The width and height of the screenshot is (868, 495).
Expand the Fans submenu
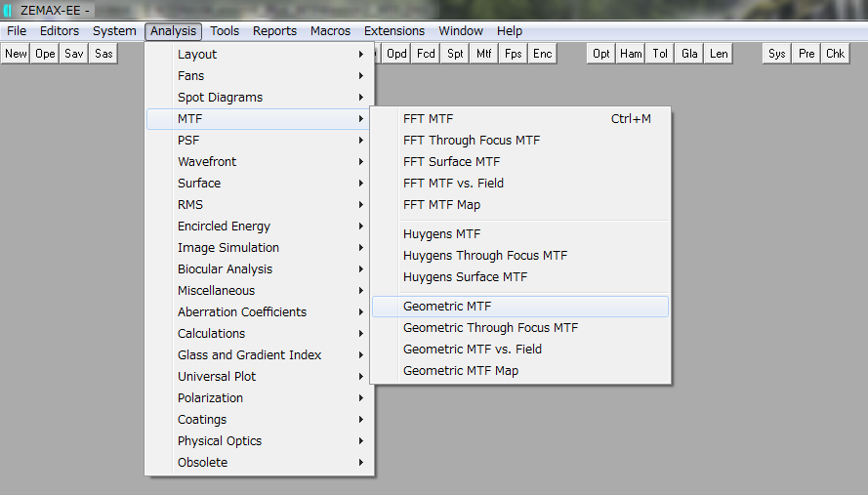pos(260,76)
